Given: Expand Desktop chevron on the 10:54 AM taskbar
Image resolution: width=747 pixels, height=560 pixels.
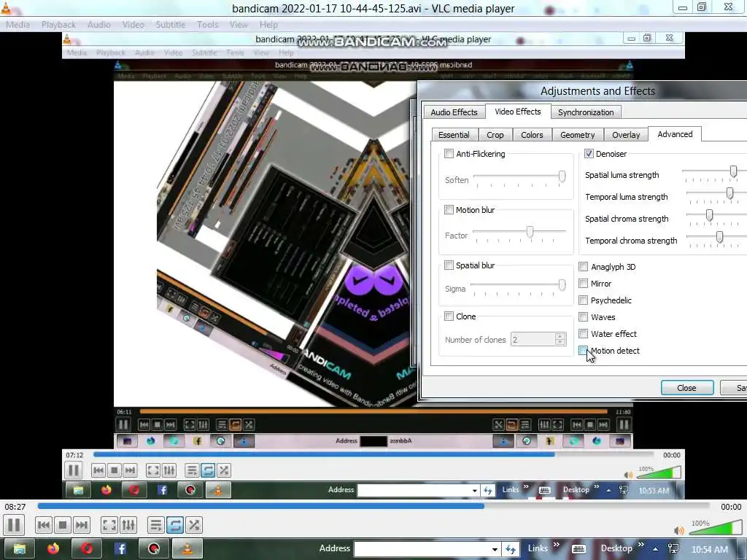Looking at the screenshot, I should pos(640,545).
